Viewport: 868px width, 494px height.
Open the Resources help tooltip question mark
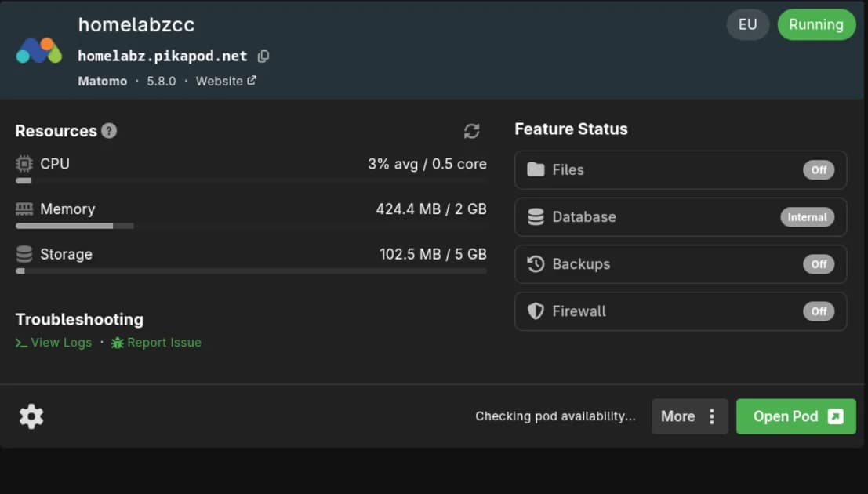pyautogui.click(x=110, y=131)
